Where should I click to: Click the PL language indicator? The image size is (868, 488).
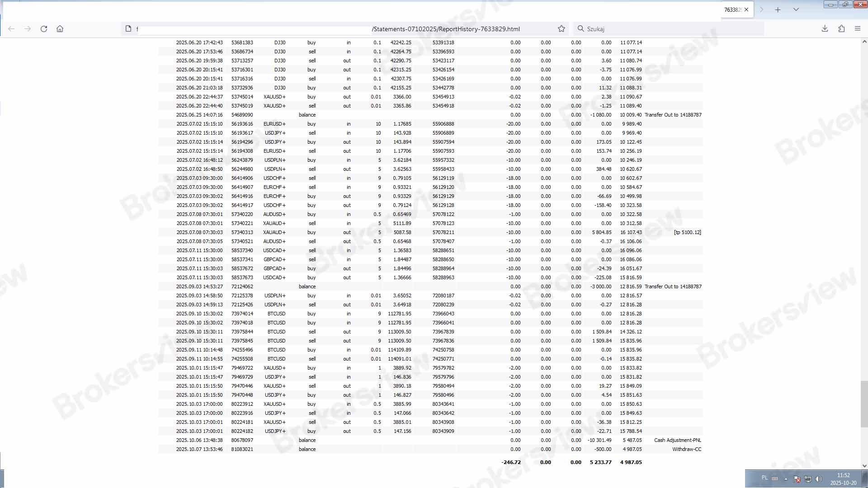[764, 478]
